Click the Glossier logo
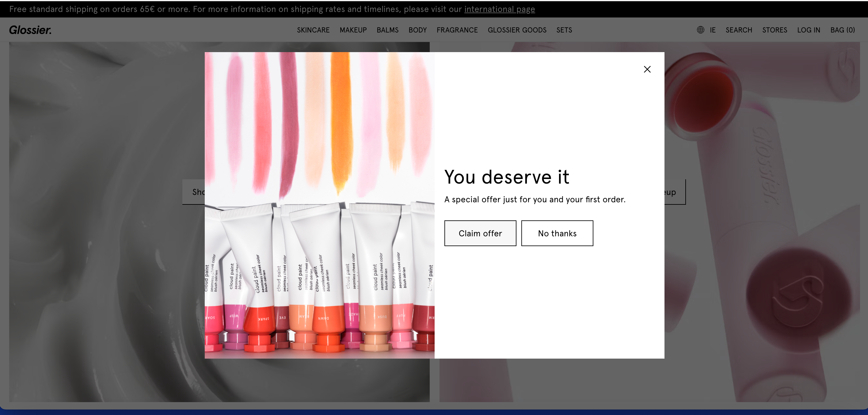 click(x=30, y=30)
